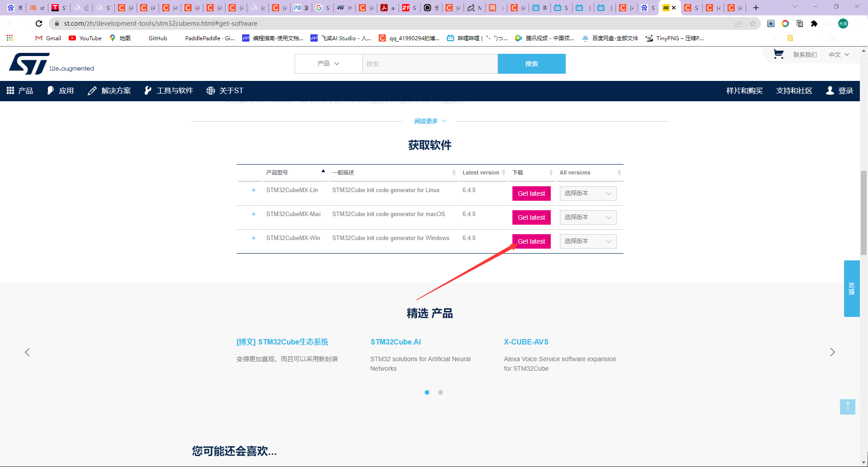This screenshot has width=868, height=467.
Task: Select the second carousel dot
Action: pyautogui.click(x=441, y=392)
